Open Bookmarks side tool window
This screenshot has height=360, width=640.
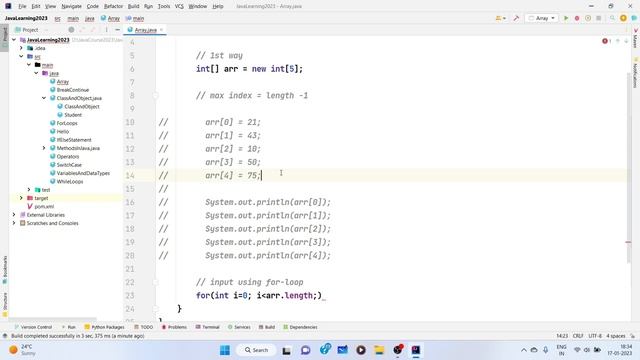tap(5, 269)
